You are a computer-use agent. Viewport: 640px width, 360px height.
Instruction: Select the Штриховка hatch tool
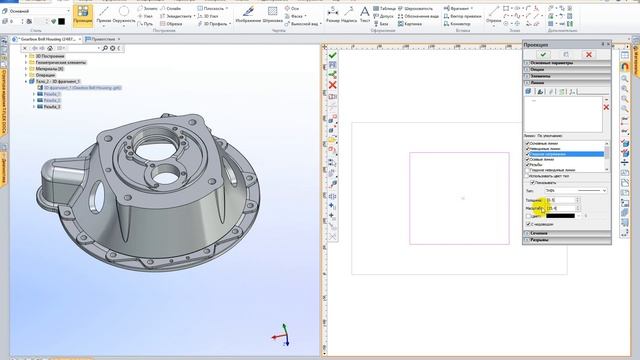[x=272, y=15]
